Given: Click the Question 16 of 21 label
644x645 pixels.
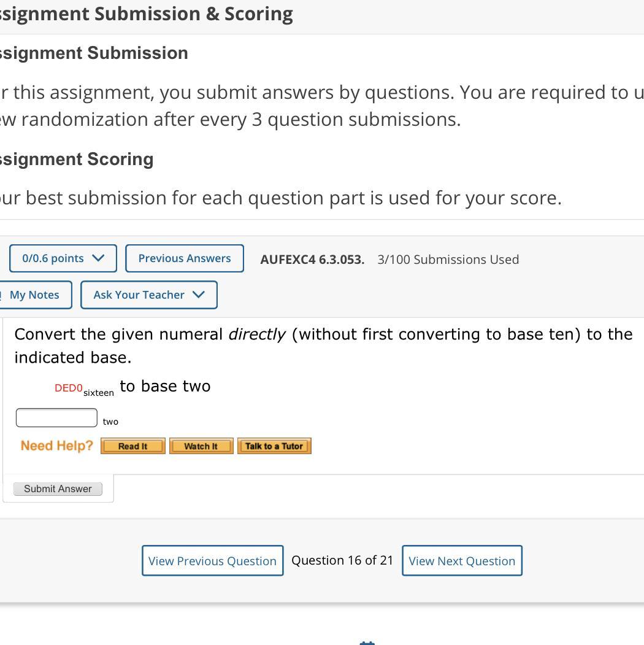Looking at the screenshot, I should (x=342, y=560).
